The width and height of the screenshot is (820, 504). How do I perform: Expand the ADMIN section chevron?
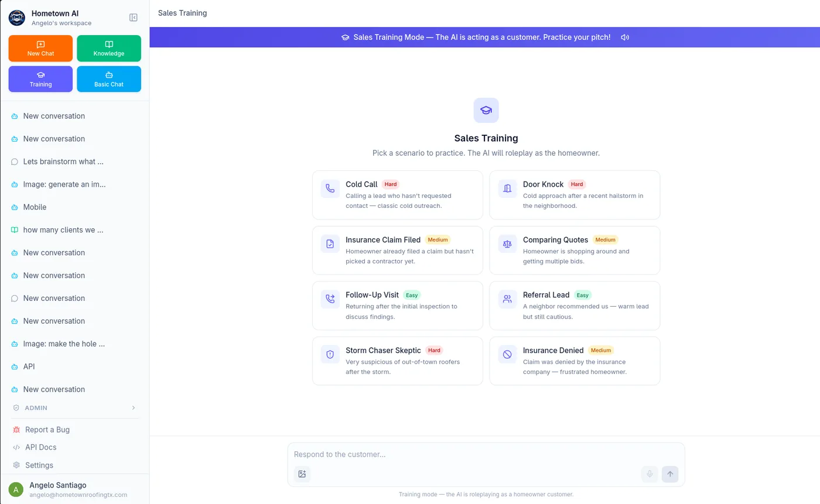click(134, 407)
